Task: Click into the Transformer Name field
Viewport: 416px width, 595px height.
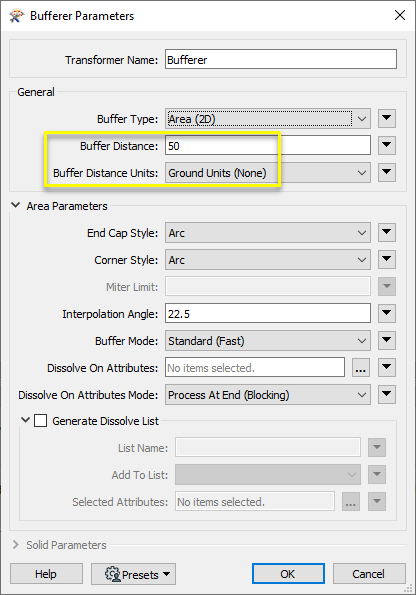Action: click(281, 60)
